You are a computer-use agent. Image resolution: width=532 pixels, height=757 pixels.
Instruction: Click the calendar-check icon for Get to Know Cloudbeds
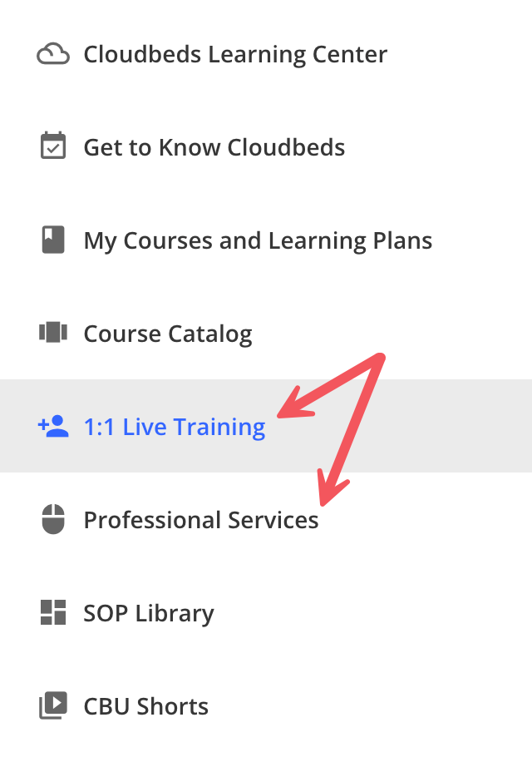[53, 148]
